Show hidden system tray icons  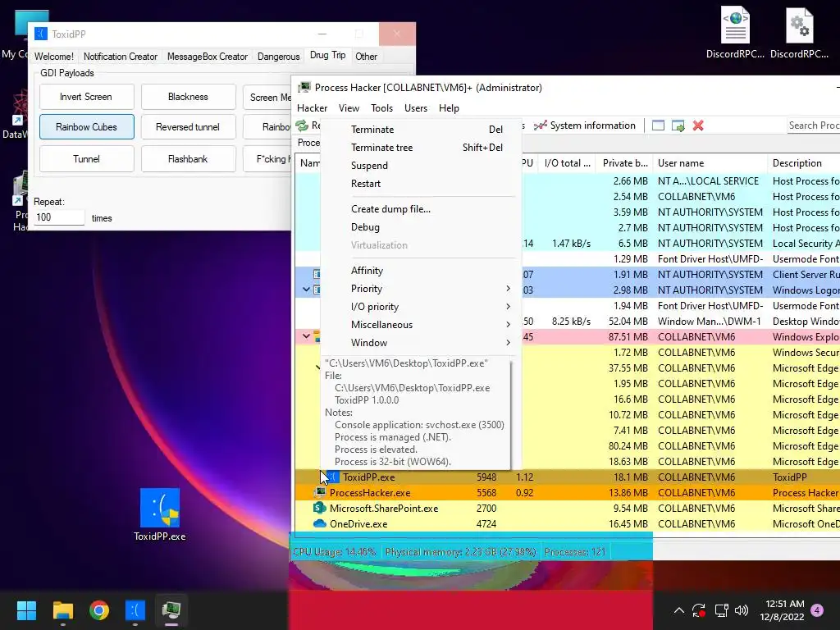click(678, 610)
